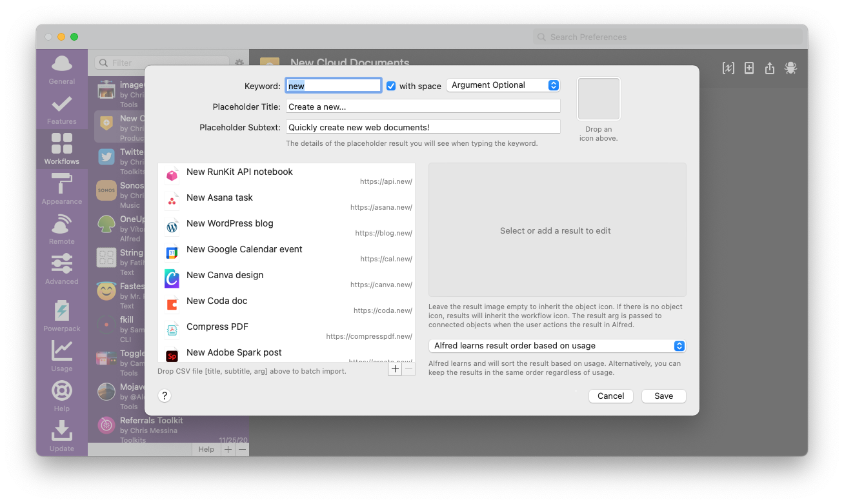Open the Advanced preferences tab
844x504 pixels.
[x=62, y=269]
